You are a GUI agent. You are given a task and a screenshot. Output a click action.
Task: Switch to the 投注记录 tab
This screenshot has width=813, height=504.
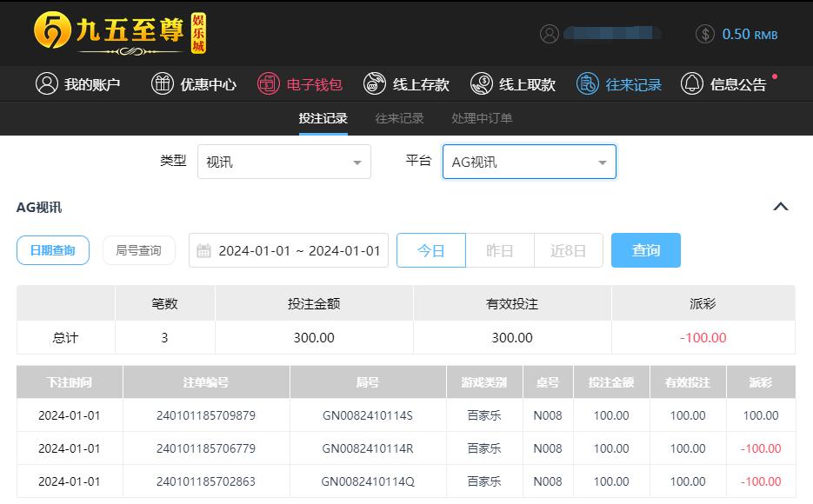click(x=323, y=118)
